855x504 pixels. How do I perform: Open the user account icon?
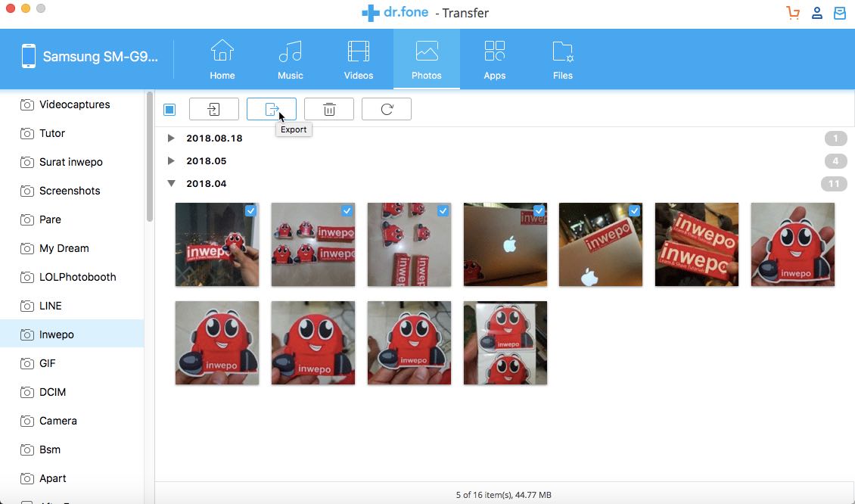817,13
